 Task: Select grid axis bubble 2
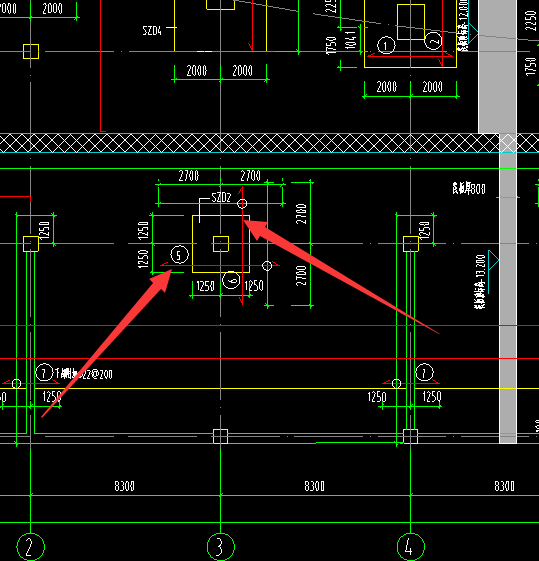(x=30, y=547)
